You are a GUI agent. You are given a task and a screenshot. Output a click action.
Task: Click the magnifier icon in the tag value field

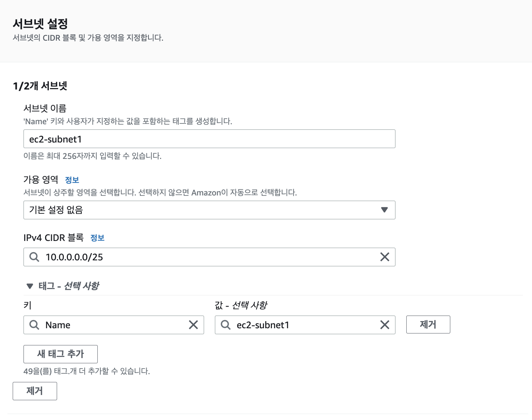(x=226, y=325)
